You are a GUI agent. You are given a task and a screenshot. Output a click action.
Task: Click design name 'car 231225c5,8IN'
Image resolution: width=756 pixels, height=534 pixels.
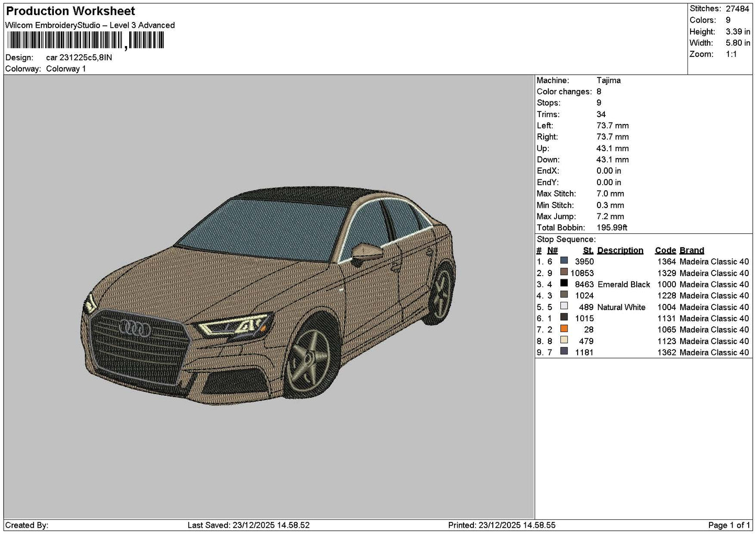(79, 58)
